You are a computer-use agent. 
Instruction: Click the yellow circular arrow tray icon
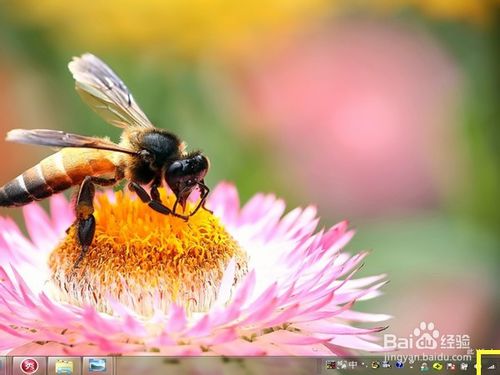[x=375, y=365]
